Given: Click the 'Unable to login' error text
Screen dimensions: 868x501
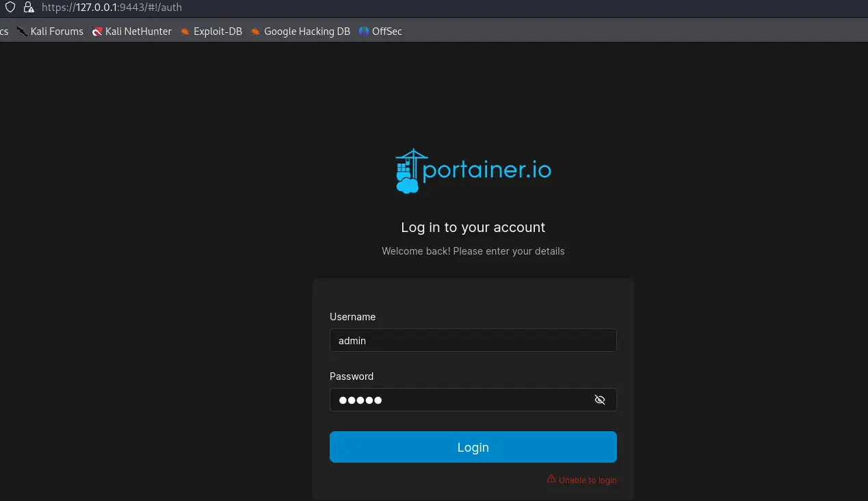Looking at the screenshot, I should click(x=588, y=480).
